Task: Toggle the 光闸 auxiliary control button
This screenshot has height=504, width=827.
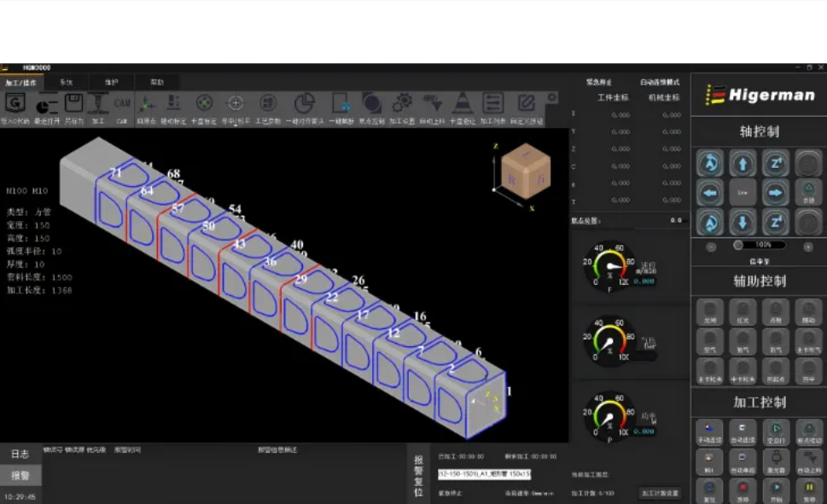Action: (x=710, y=313)
